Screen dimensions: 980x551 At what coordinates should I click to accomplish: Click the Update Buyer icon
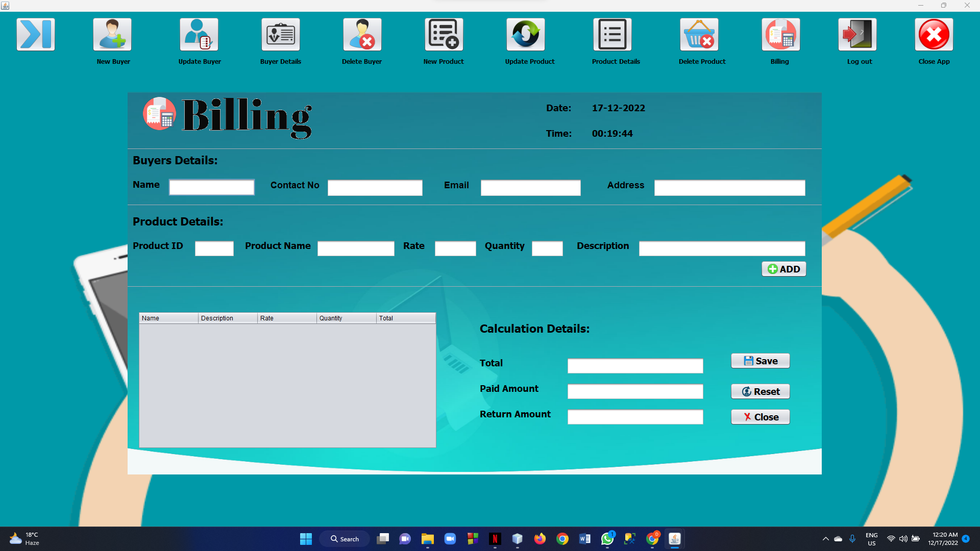pos(199,35)
